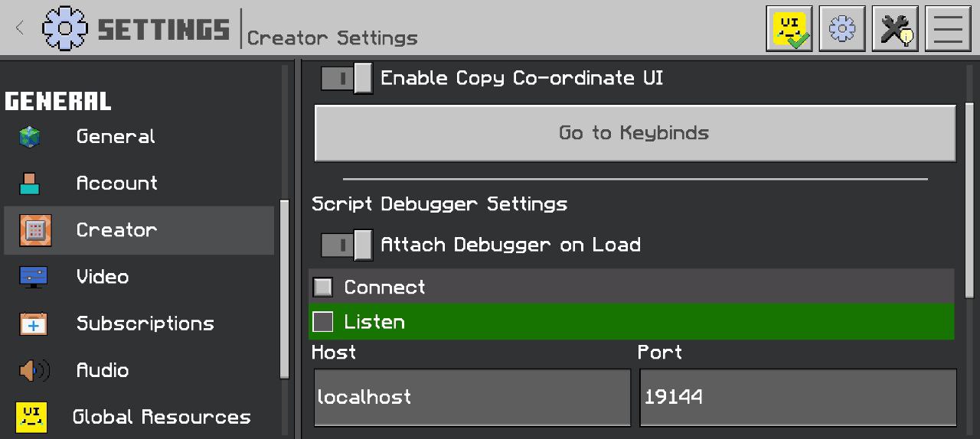The image size is (980, 439).
Task: Select the Connect radio option
Action: (323, 287)
